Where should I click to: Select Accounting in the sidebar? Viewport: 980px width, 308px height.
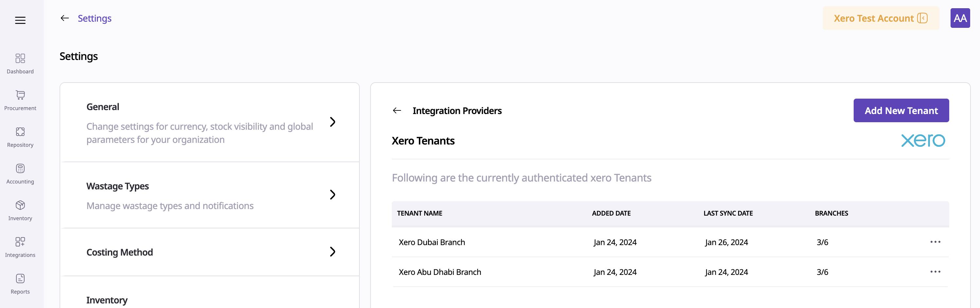point(20,174)
